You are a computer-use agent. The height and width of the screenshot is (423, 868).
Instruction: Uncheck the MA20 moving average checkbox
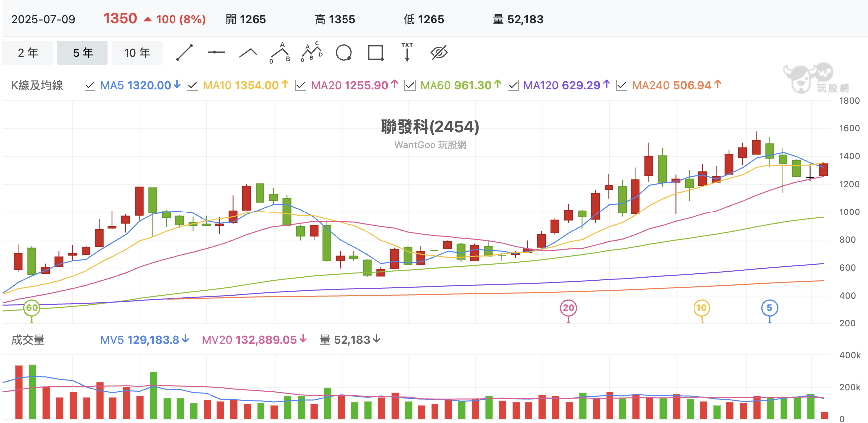(301, 85)
